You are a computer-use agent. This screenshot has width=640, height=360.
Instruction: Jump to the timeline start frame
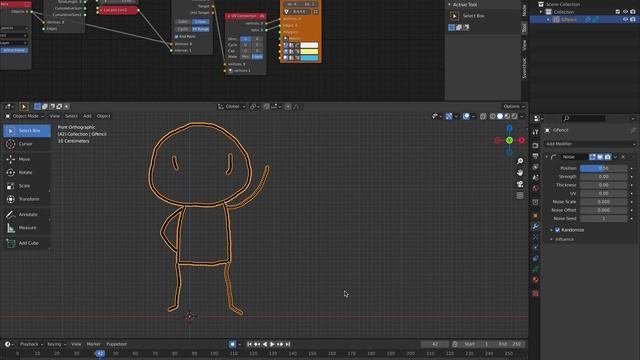click(x=249, y=344)
